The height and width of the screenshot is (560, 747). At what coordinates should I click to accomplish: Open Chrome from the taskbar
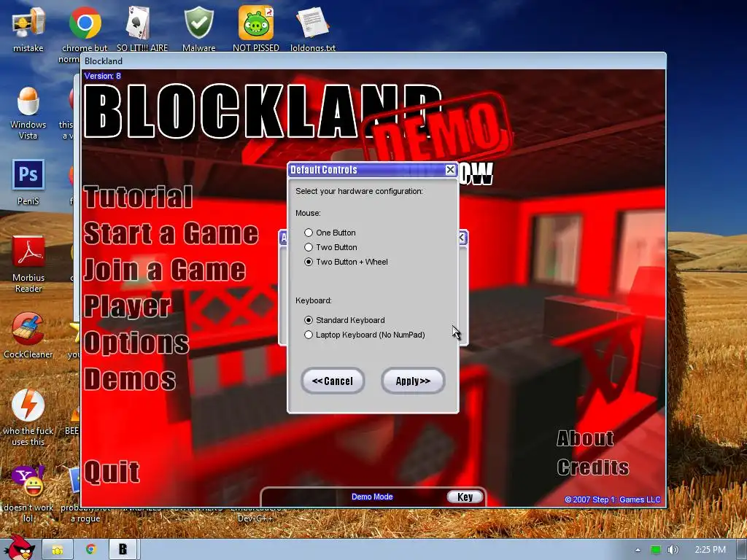tap(91, 550)
